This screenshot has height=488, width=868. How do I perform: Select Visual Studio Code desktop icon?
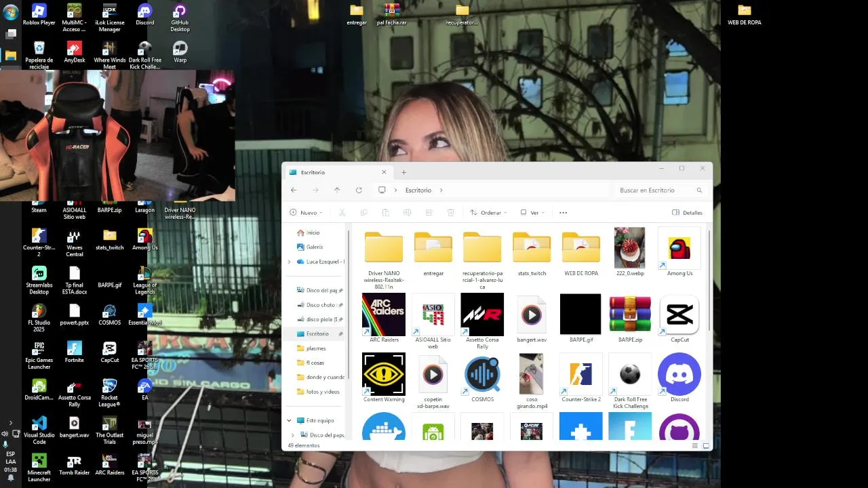39,430
